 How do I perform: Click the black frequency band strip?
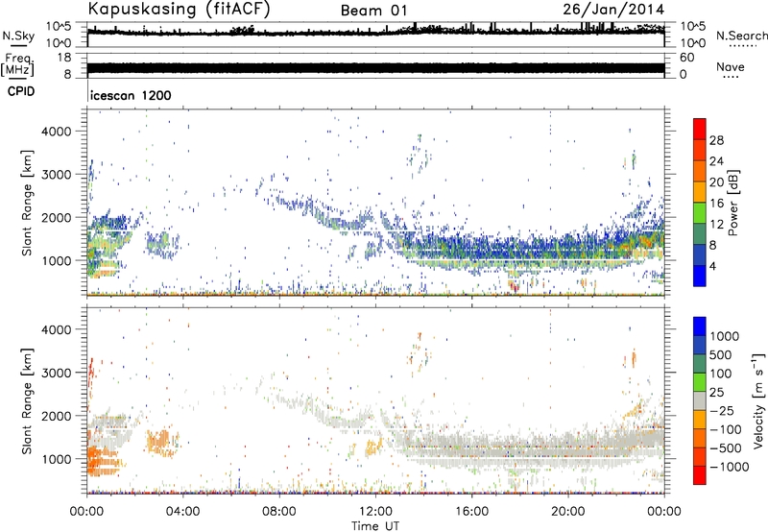click(375, 68)
